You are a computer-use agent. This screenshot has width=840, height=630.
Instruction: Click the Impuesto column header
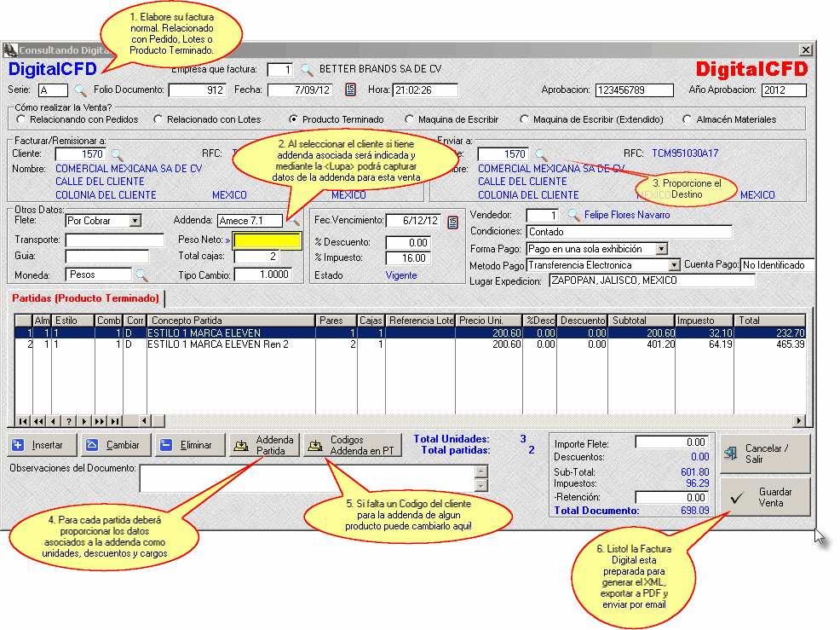[x=704, y=321]
